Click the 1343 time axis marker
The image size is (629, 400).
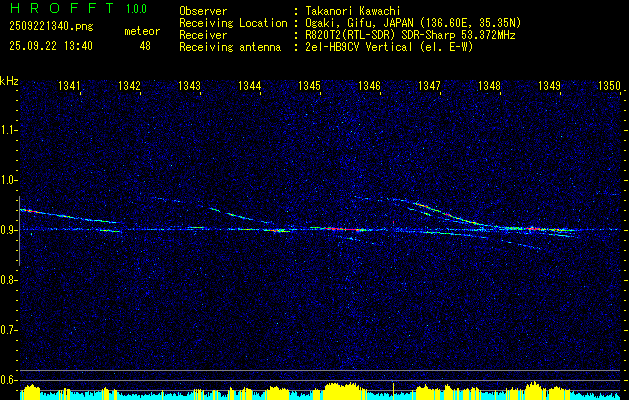(189, 85)
